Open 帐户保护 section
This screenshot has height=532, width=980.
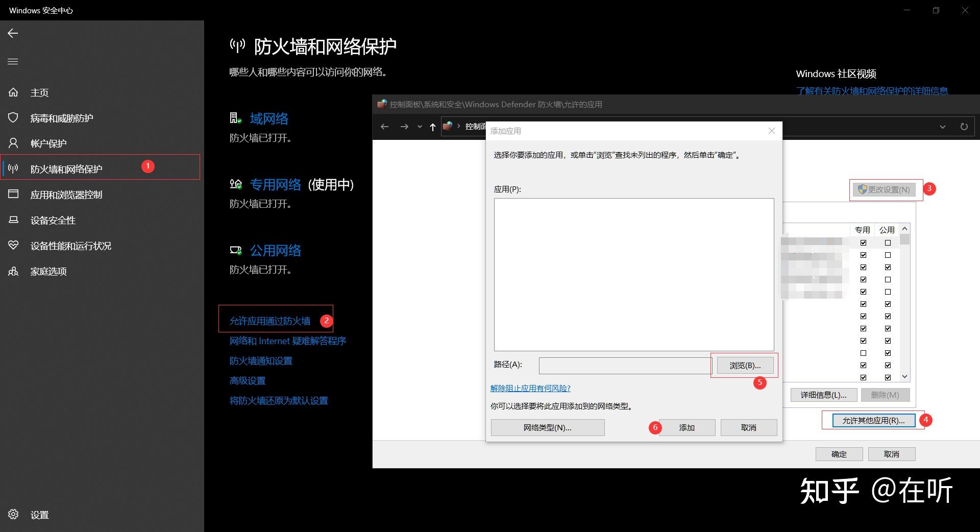click(48, 143)
